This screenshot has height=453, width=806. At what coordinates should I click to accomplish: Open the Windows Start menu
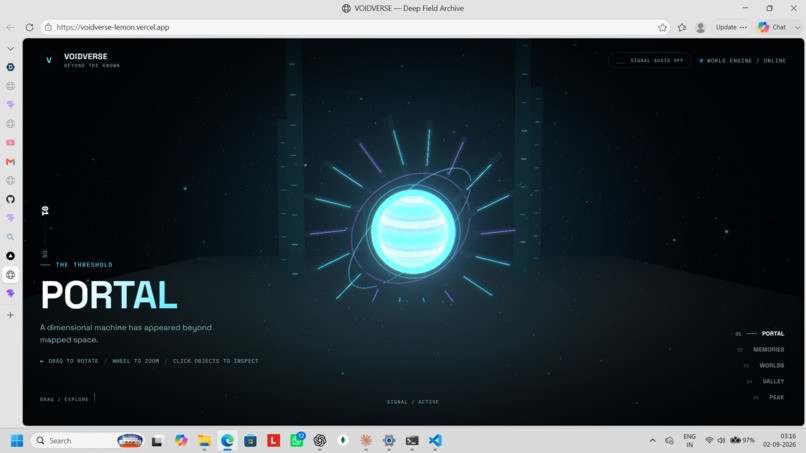(x=16, y=441)
